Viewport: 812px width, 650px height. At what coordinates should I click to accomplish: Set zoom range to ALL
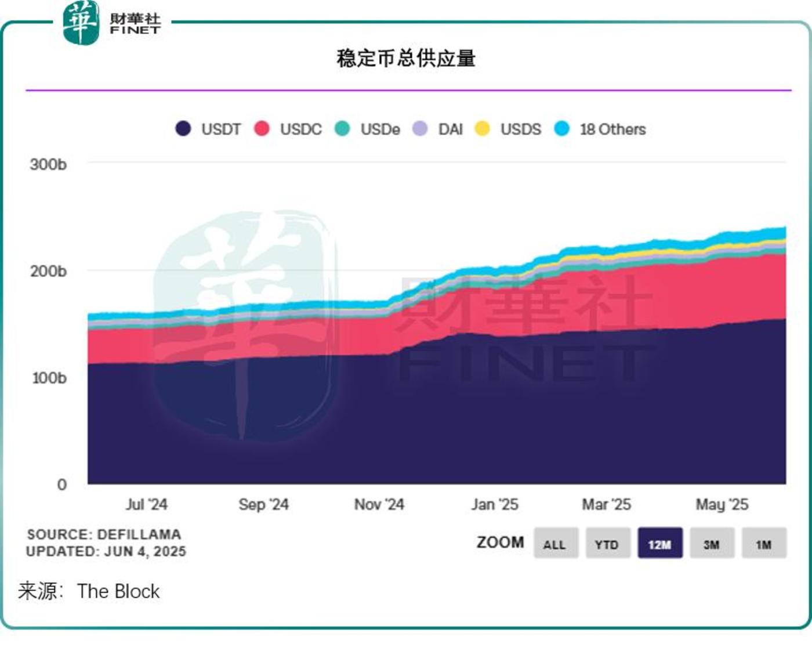[x=556, y=543]
